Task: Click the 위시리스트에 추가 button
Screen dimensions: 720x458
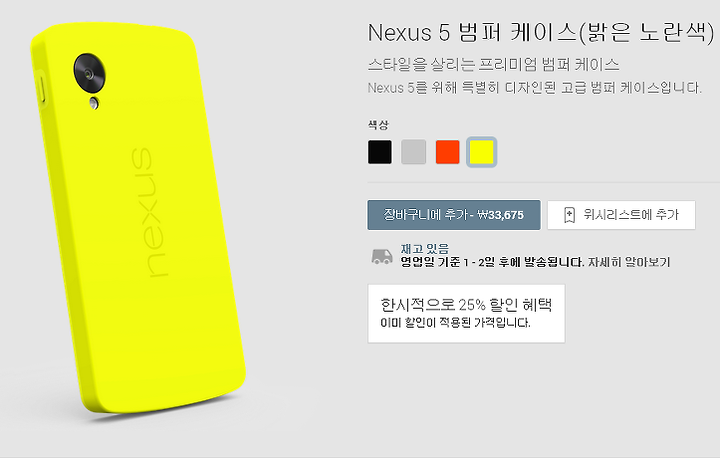Action: click(x=621, y=215)
